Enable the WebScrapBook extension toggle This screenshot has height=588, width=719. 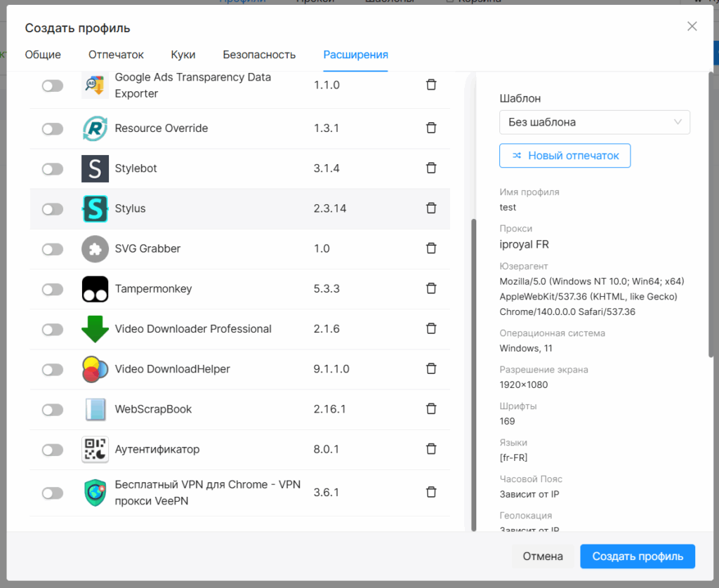click(x=53, y=410)
